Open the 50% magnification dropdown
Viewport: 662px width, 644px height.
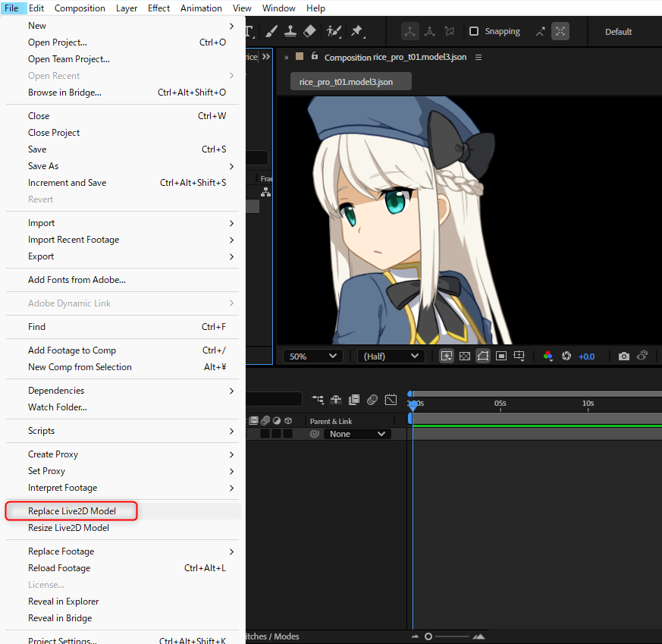pos(312,356)
